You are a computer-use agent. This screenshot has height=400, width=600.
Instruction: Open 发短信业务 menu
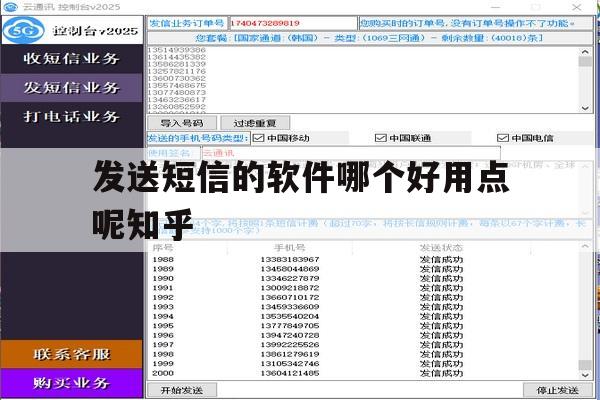pyautogui.click(x=71, y=88)
